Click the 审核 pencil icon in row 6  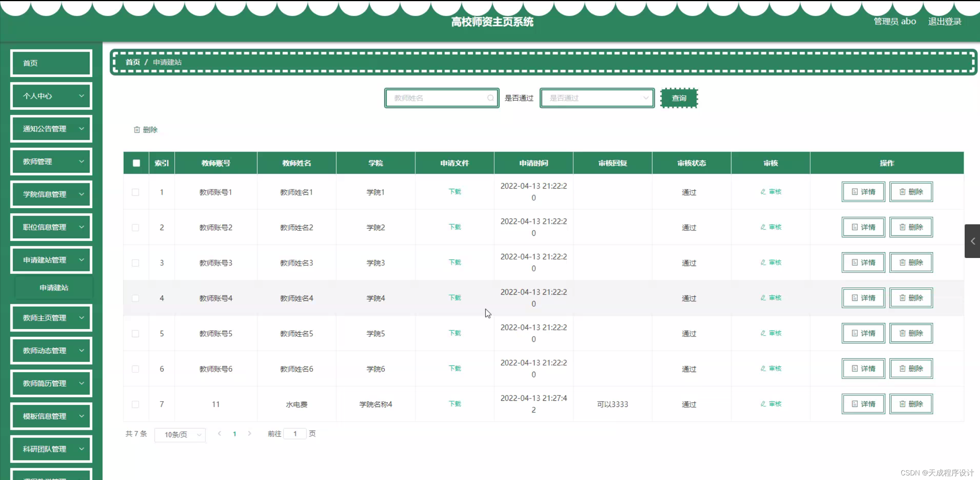click(763, 368)
